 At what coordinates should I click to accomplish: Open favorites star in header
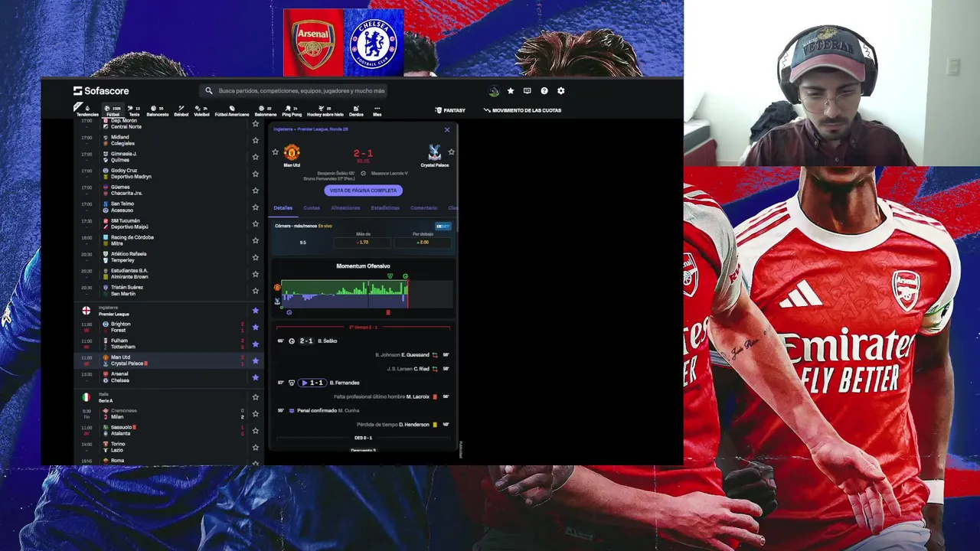511,91
